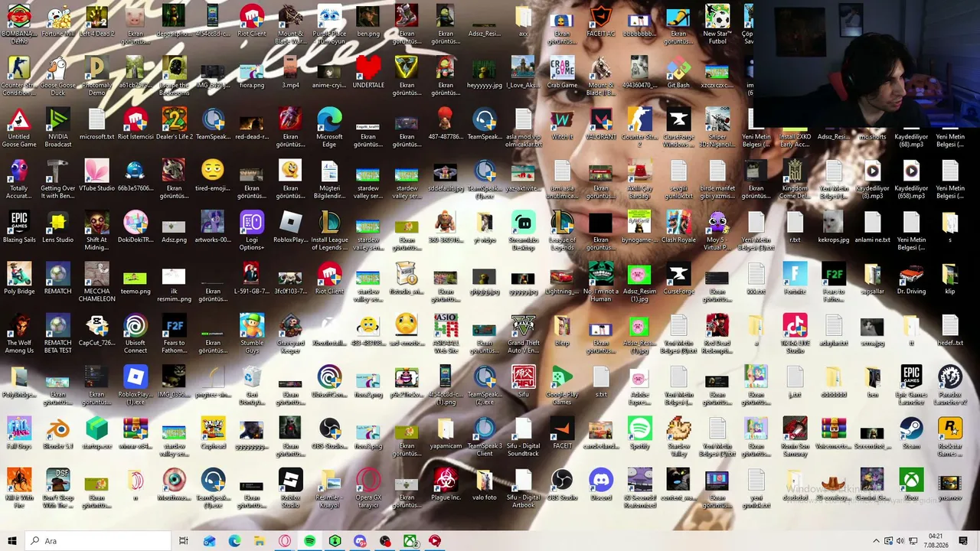Viewport: 980px width, 551px height.
Task: Launch NVIDIA Broadcast shortcut
Action: click(x=58, y=128)
